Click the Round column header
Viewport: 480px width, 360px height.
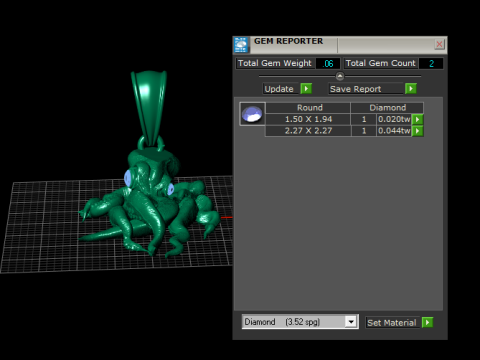pos(309,108)
